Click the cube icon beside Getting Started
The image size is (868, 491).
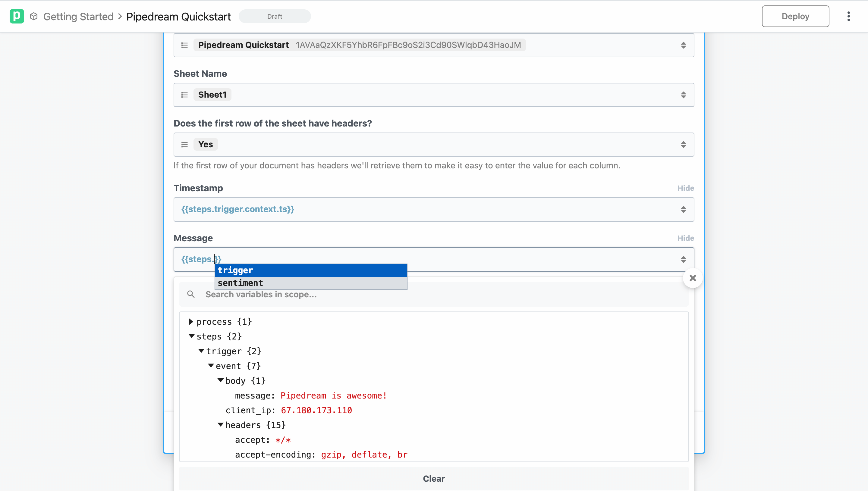coord(33,16)
